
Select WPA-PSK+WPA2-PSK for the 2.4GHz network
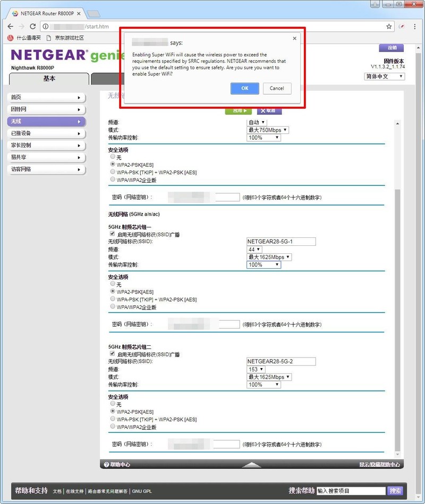[113, 172]
